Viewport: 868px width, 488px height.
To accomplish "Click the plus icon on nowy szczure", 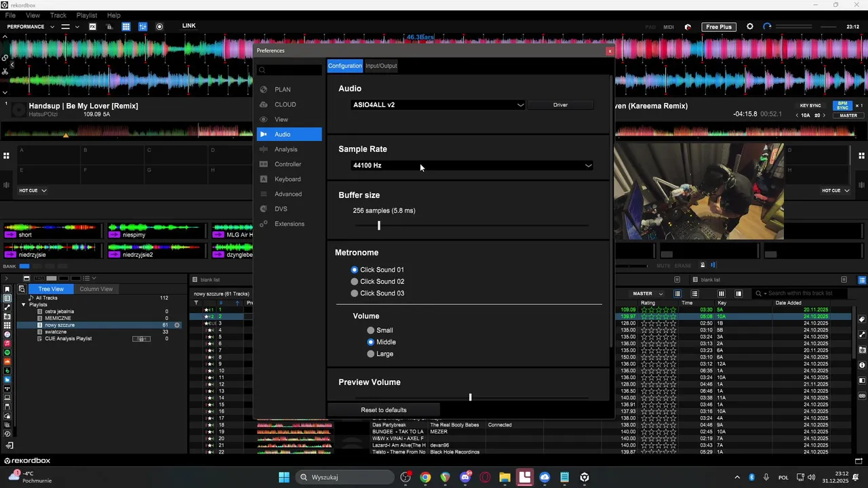I will (x=177, y=325).
